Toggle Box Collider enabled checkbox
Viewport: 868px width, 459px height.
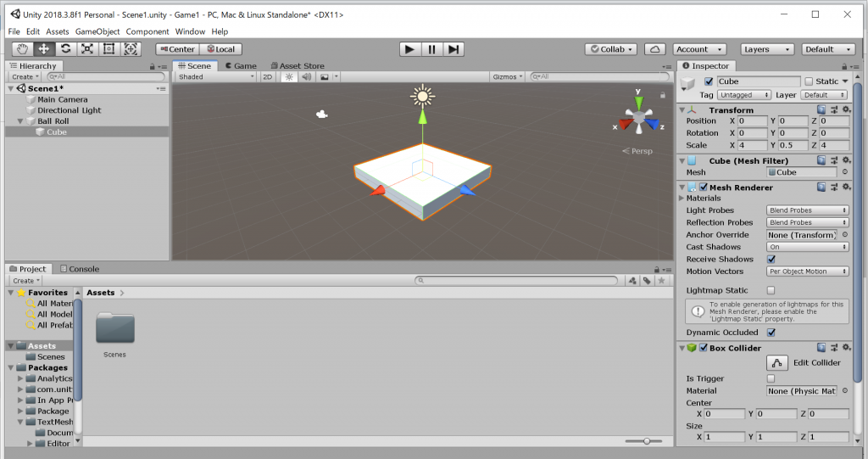coord(703,348)
